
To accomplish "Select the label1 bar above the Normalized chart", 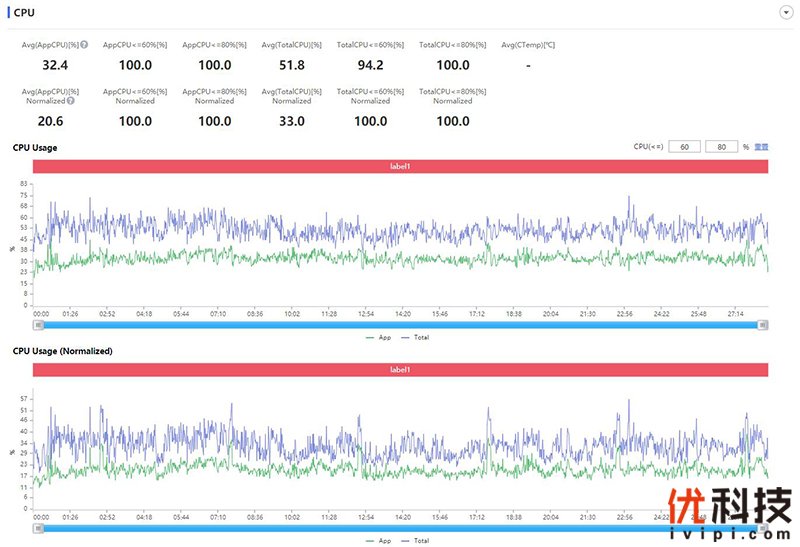I will pyautogui.click(x=400, y=370).
